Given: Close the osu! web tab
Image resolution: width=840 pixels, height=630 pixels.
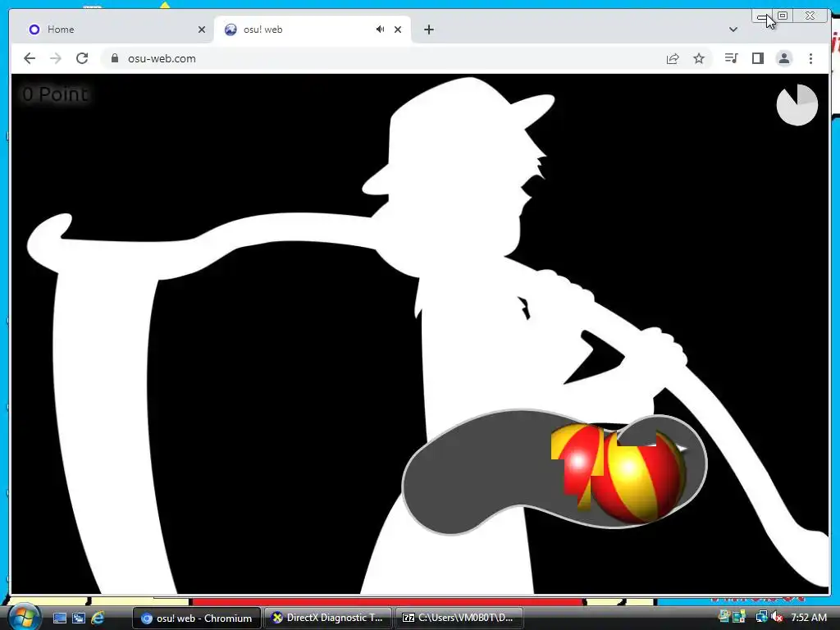Looking at the screenshot, I should (x=398, y=30).
